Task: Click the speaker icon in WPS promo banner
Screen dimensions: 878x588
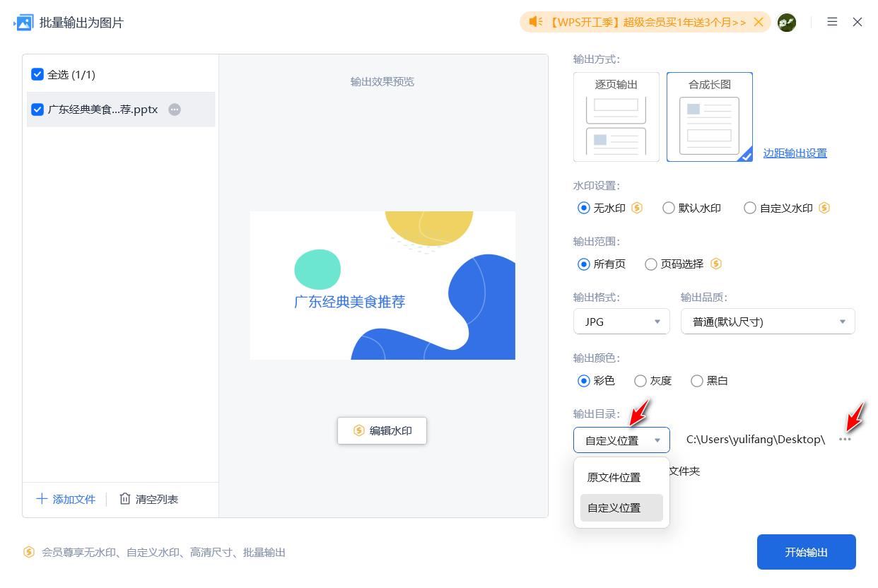Action: (x=536, y=22)
